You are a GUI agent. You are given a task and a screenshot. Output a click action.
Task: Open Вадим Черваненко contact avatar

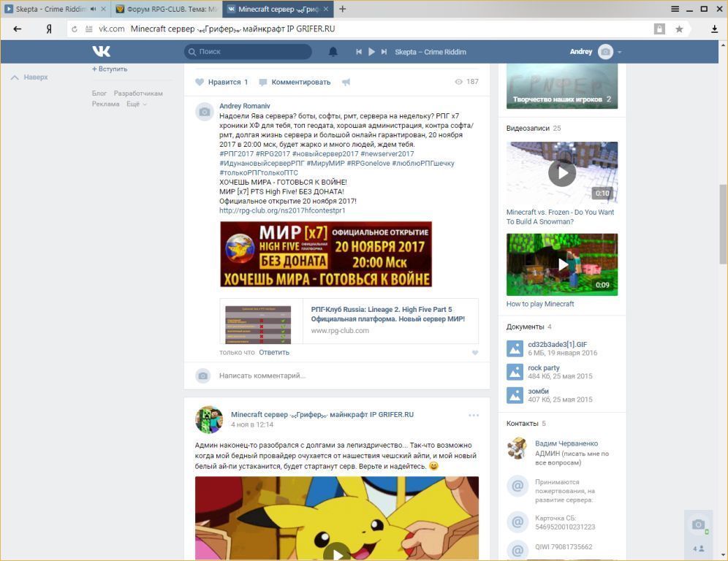point(517,449)
